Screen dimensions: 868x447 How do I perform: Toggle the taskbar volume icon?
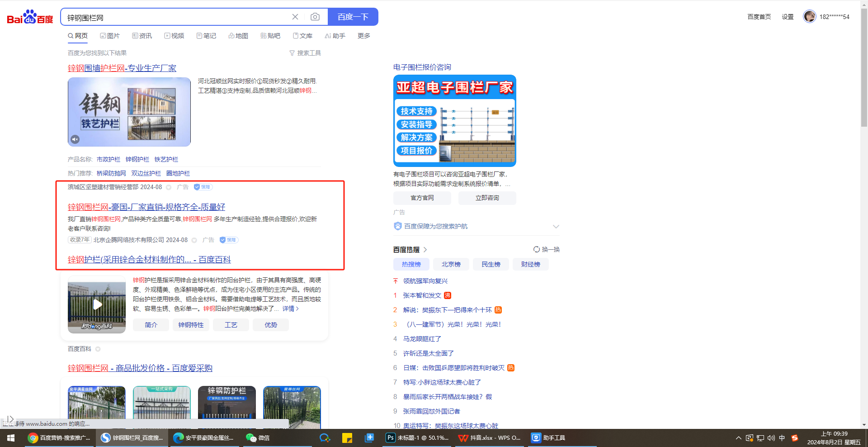coord(771,438)
